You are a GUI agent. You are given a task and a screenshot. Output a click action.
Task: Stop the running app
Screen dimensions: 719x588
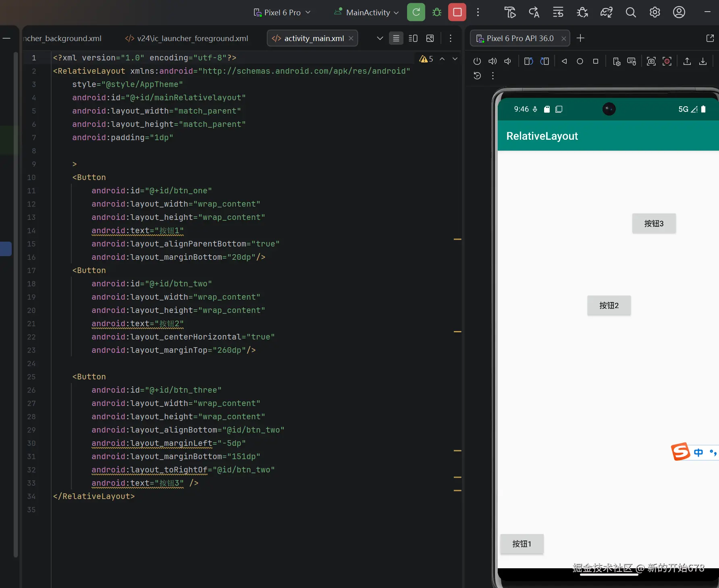(x=457, y=12)
